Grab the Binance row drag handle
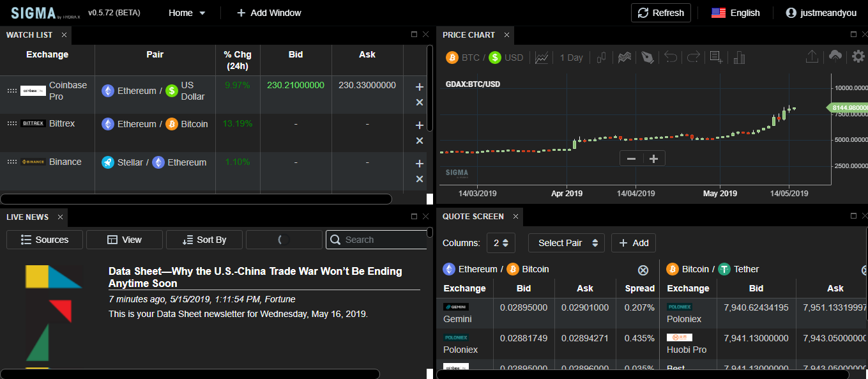This screenshot has height=379, width=868. 11,162
